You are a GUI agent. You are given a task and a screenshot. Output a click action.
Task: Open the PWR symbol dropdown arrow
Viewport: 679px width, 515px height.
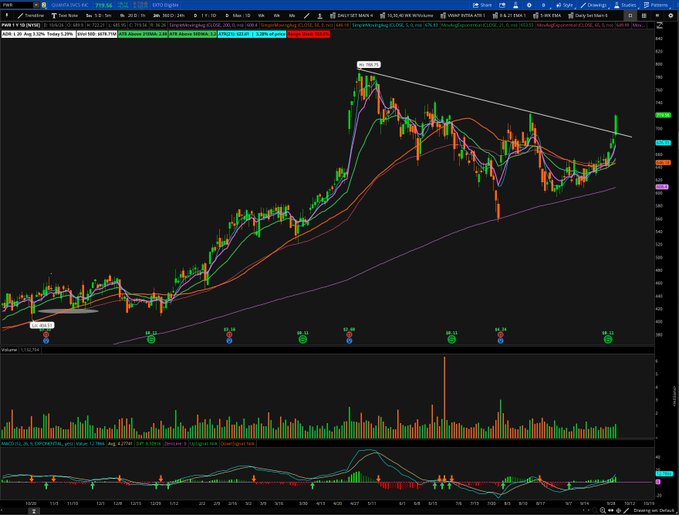[36, 5]
